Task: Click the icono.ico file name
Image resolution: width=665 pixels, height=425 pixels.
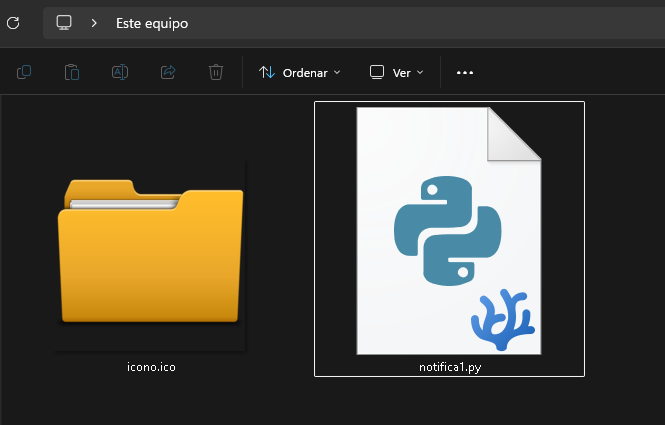Action: pyautogui.click(x=151, y=367)
